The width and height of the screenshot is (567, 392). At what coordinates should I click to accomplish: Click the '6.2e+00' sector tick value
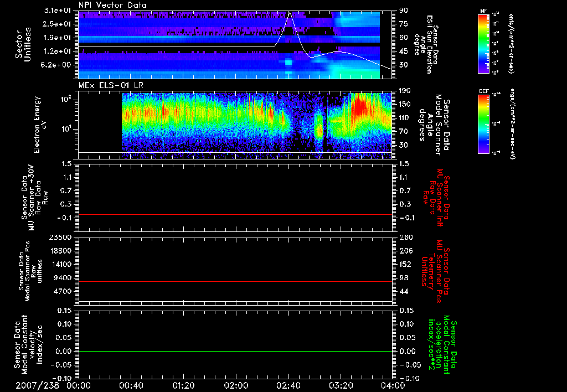pyautogui.click(x=56, y=65)
